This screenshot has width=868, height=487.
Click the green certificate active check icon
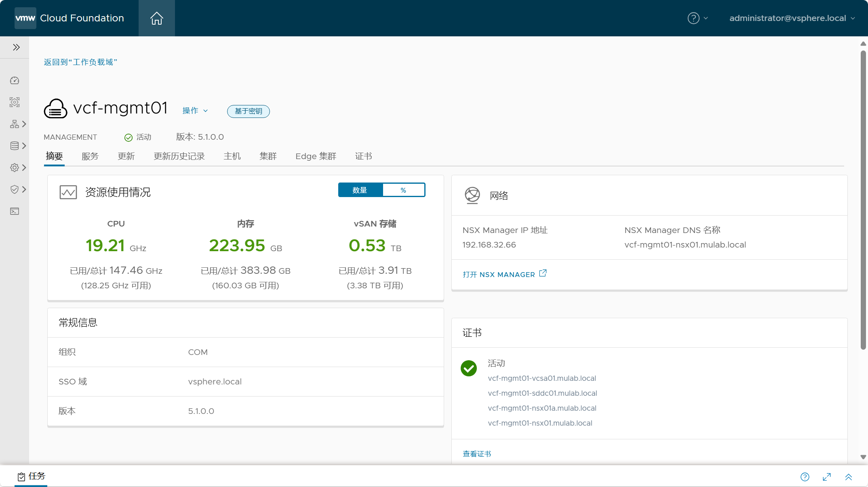(x=469, y=368)
